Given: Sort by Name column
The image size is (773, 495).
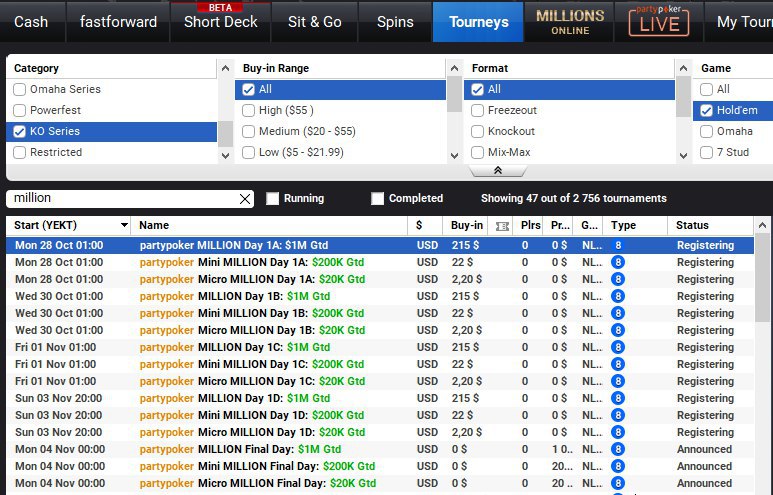Looking at the screenshot, I should click(x=270, y=225).
